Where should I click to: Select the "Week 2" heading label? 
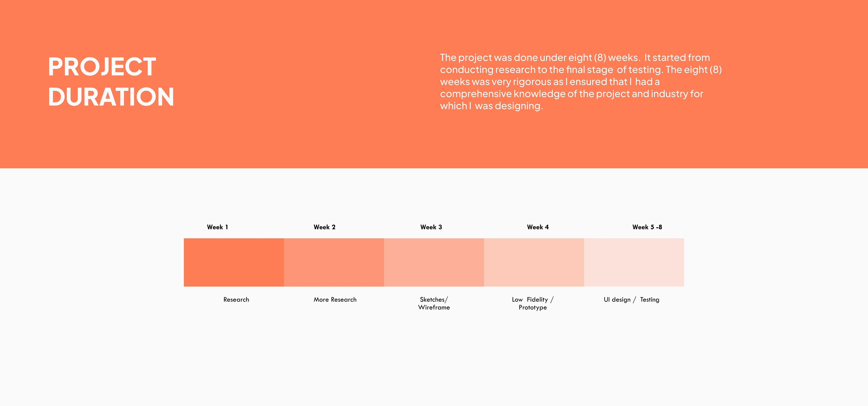[x=325, y=227]
